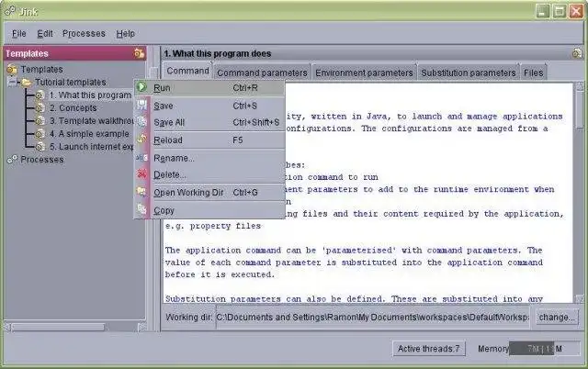Click the '1. What this program does' header
Viewport: 588px width, 369px height.
[x=218, y=53]
